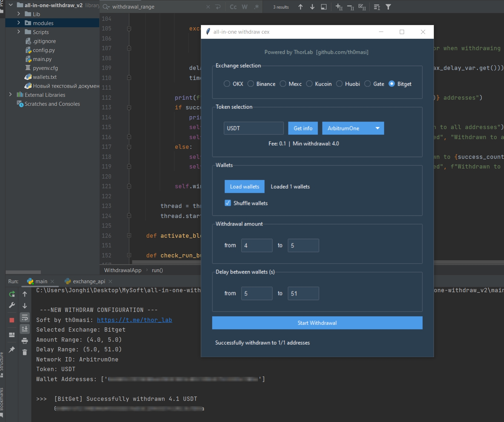Click the withdrawal amount 'to' field
This screenshot has width=504, height=422.
click(303, 245)
